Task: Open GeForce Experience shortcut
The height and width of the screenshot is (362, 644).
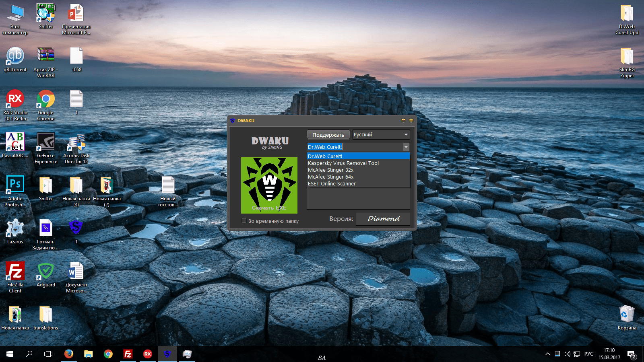Action: [x=45, y=148]
